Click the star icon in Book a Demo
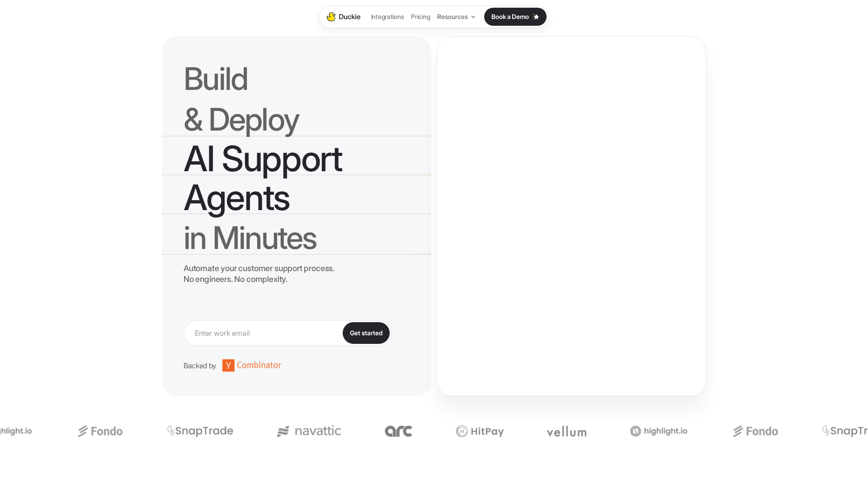Screen dimensions: 868x488 click(x=536, y=17)
